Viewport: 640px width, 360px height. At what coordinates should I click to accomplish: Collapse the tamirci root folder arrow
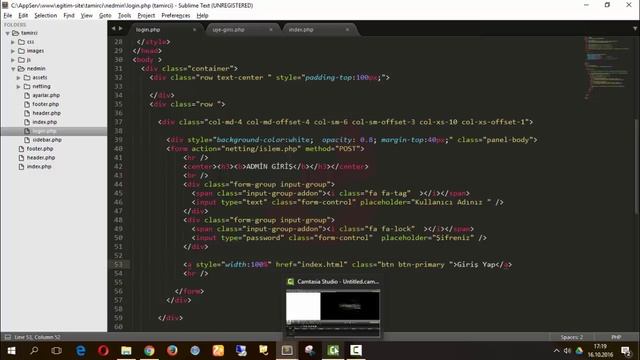coord(7,33)
